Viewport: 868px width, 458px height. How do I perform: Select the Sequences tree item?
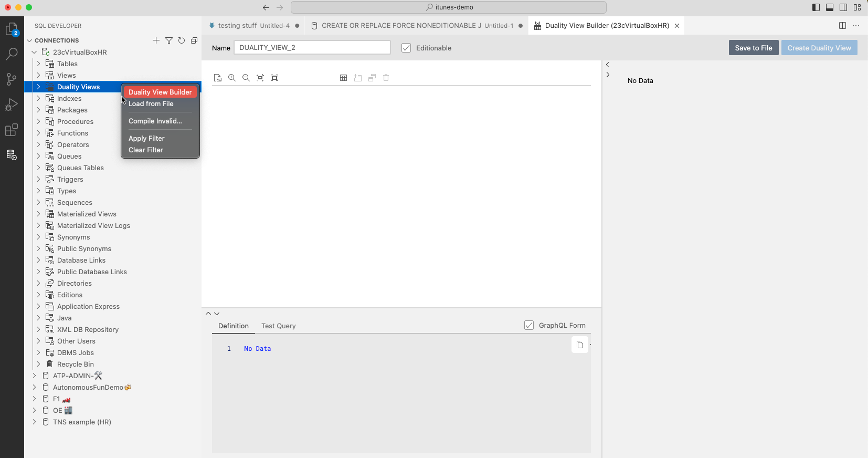(75, 202)
